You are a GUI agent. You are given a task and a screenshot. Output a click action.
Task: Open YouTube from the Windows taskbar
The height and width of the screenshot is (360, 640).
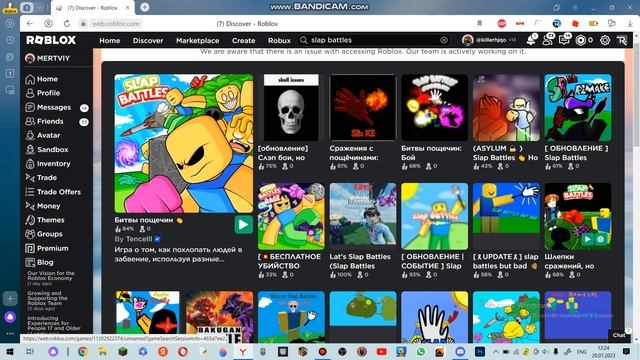coord(381,351)
